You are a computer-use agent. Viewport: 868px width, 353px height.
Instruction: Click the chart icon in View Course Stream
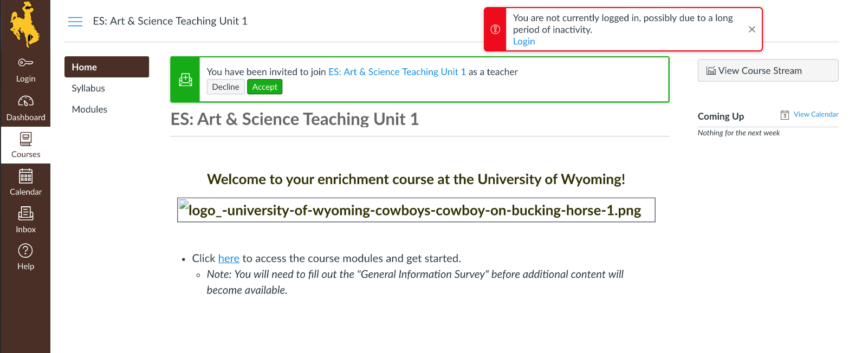[711, 71]
